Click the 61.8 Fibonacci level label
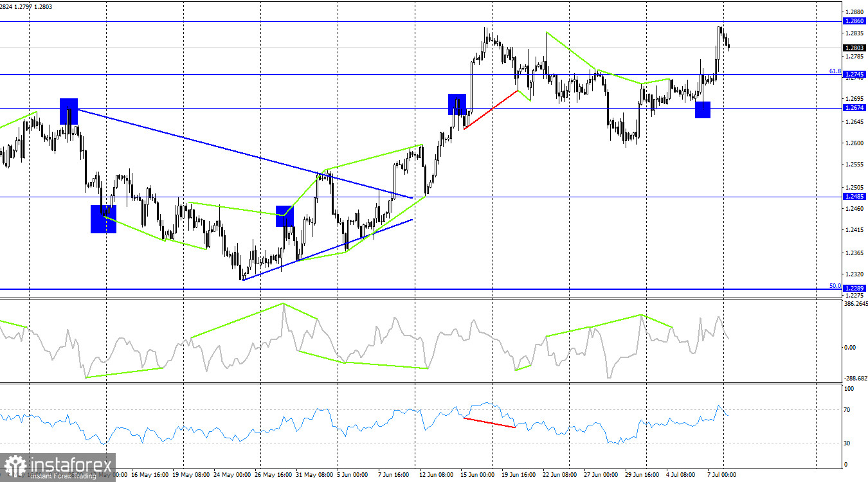This screenshot has height=482, width=868. [835, 71]
